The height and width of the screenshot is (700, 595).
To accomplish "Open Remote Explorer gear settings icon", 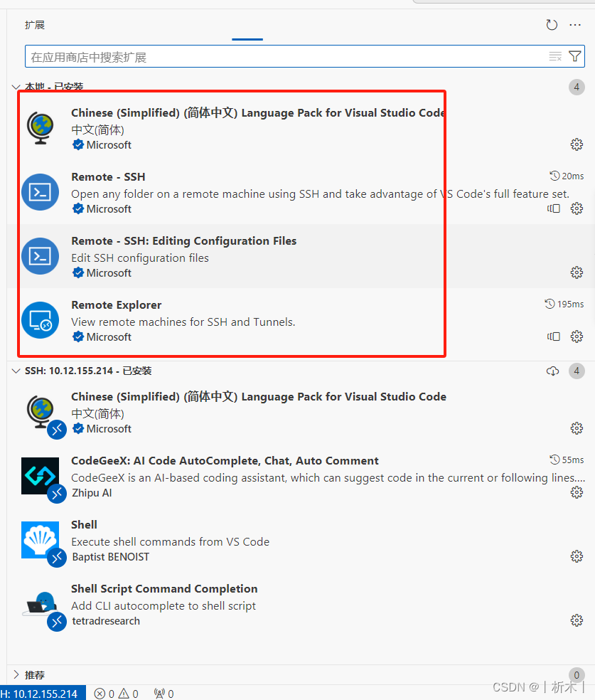I will [577, 336].
